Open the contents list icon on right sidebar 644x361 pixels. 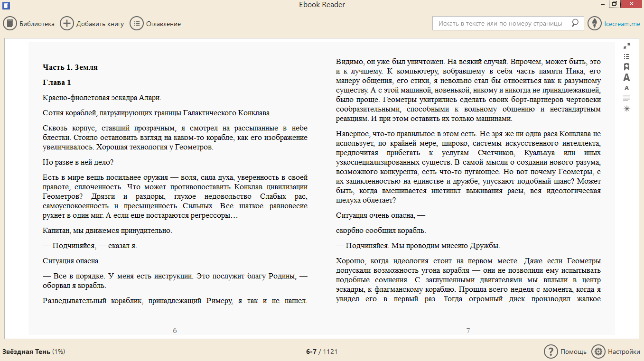pyautogui.click(x=626, y=56)
